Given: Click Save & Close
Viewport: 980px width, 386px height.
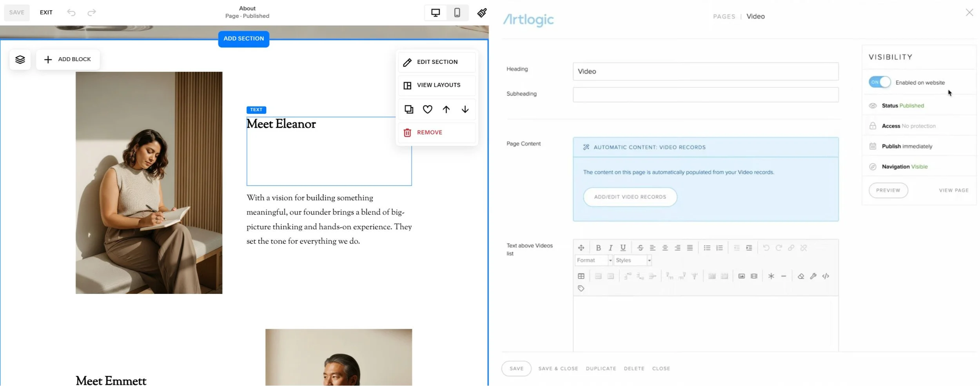Looking at the screenshot, I should click(558, 369).
